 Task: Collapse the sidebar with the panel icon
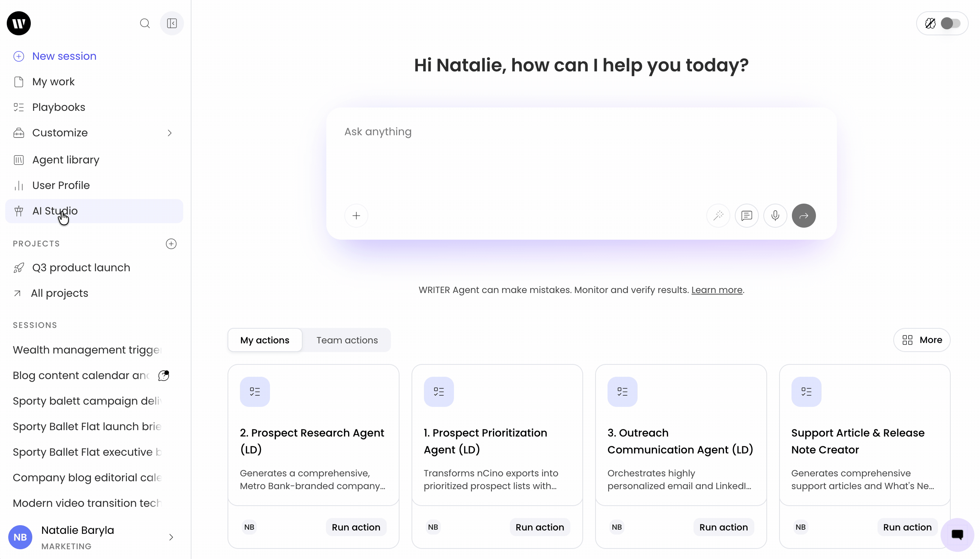(172, 23)
